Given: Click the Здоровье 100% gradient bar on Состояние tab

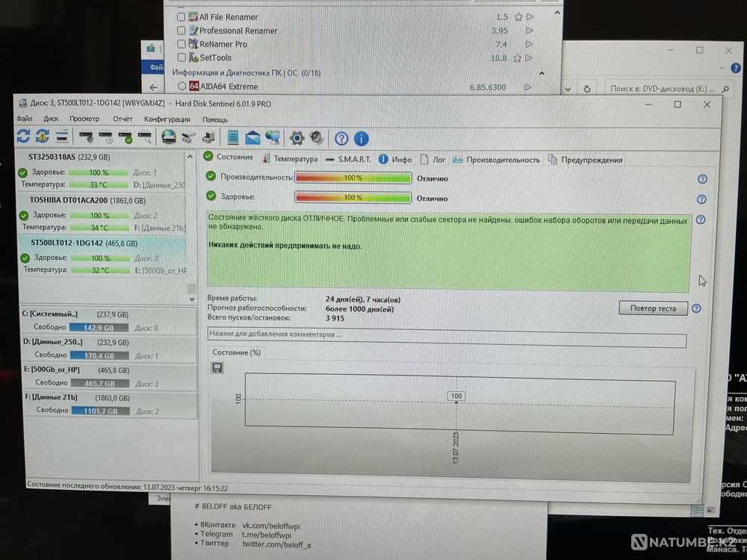Looking at the screenshot, I should tap(353, 197).
